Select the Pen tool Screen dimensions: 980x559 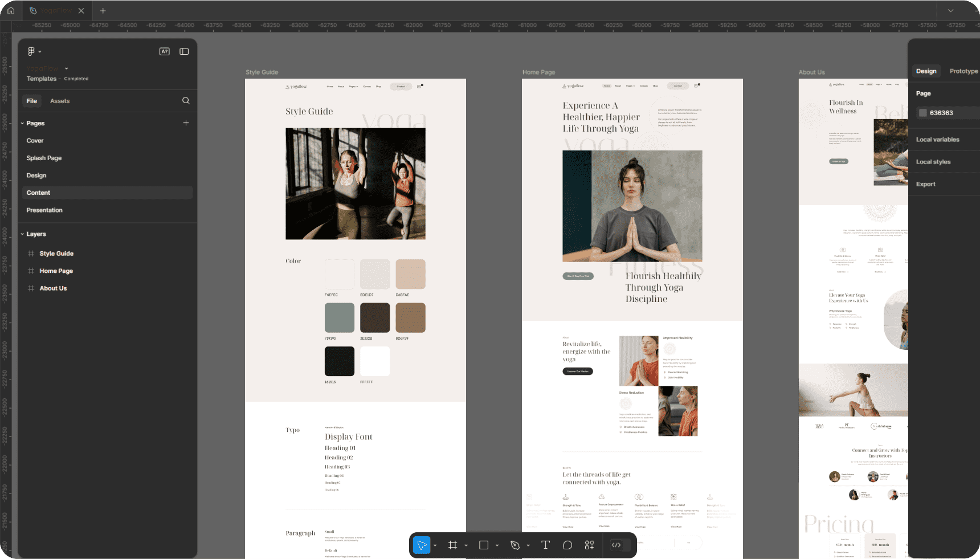click(514, 545)
